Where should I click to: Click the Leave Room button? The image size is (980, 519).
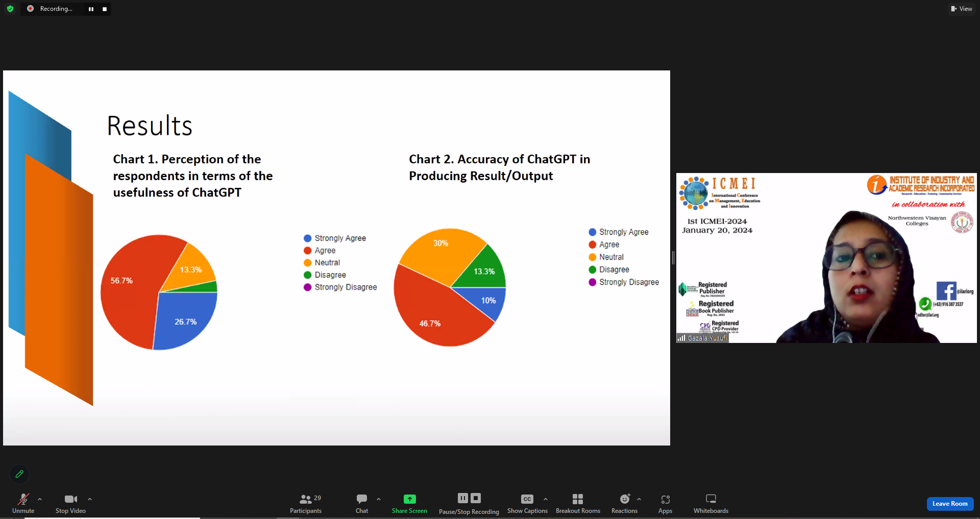950,504
